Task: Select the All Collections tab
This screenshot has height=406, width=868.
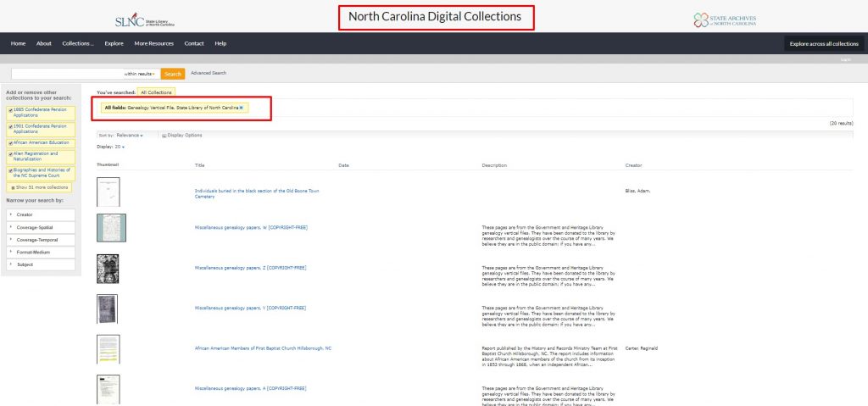Action: [x=156, y=92]
